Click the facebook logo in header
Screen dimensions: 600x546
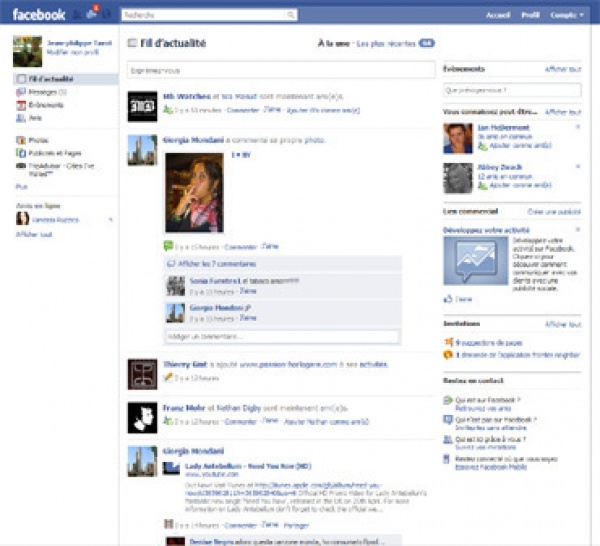pyautogui.click(x=39, y=15)
